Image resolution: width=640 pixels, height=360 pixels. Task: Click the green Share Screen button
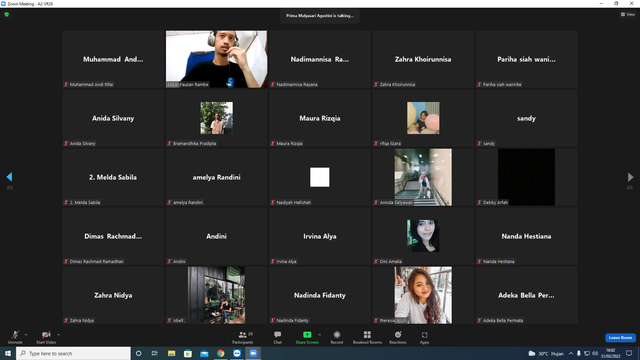pyautogui.click(x=307, y=337)
